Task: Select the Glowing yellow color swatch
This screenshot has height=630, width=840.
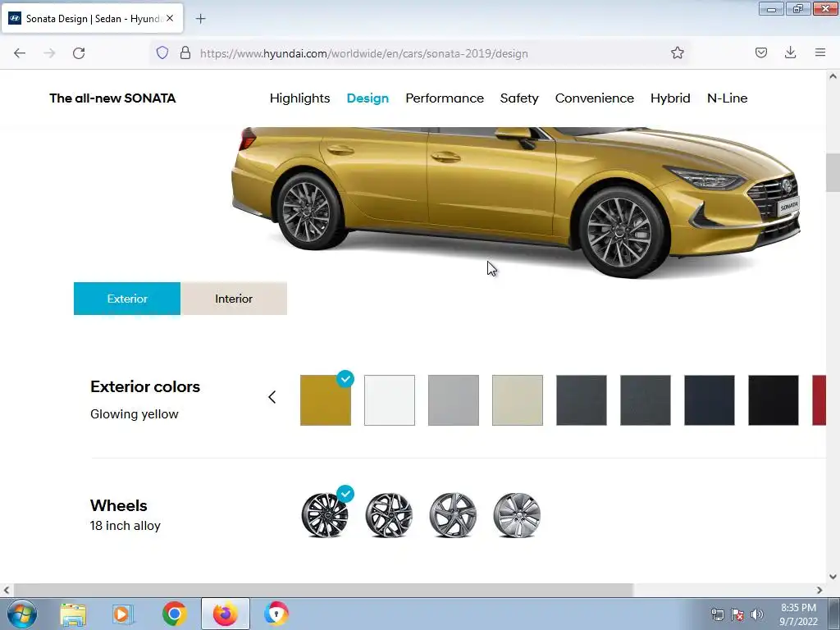Action: (326, 400)
